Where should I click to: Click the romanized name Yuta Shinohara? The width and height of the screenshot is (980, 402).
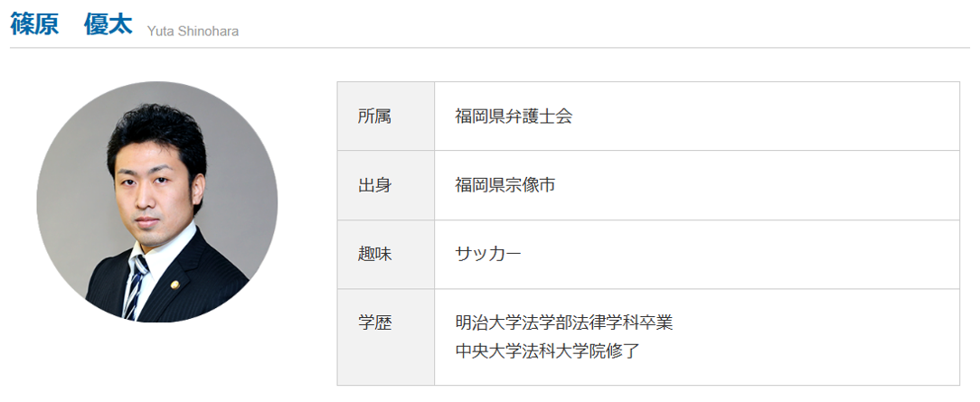[193, 32]
